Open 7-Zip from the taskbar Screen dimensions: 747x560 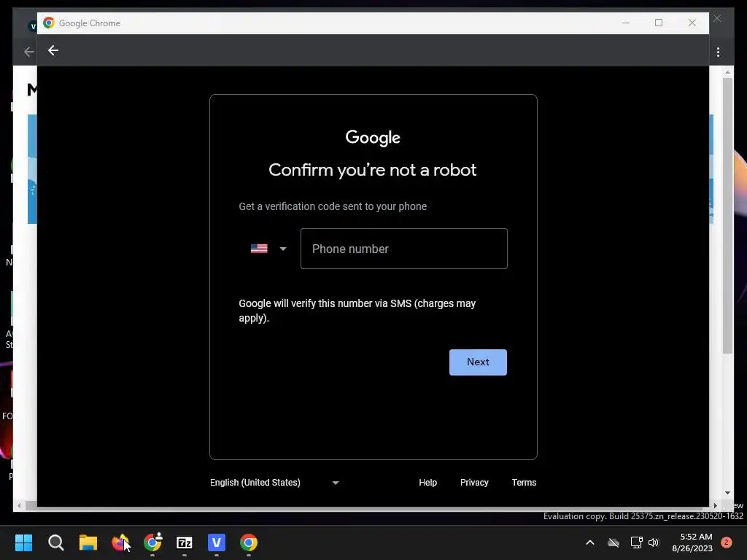click(x=185, y=542)
